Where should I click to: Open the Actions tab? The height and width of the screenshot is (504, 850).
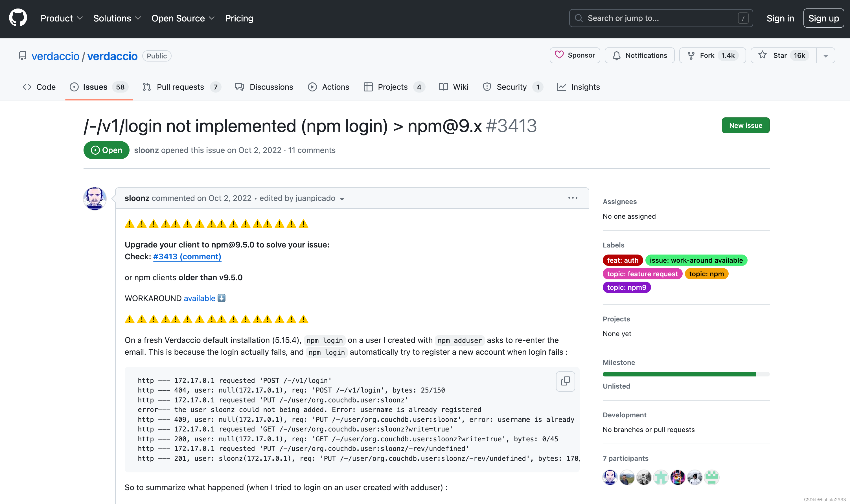click(x=328, y=87)
